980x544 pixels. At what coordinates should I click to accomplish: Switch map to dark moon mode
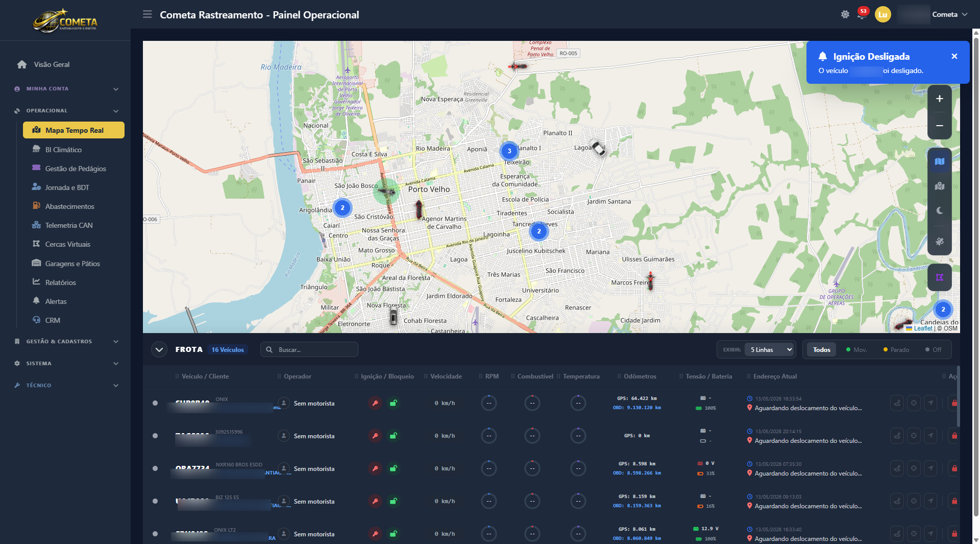point(939,210)
